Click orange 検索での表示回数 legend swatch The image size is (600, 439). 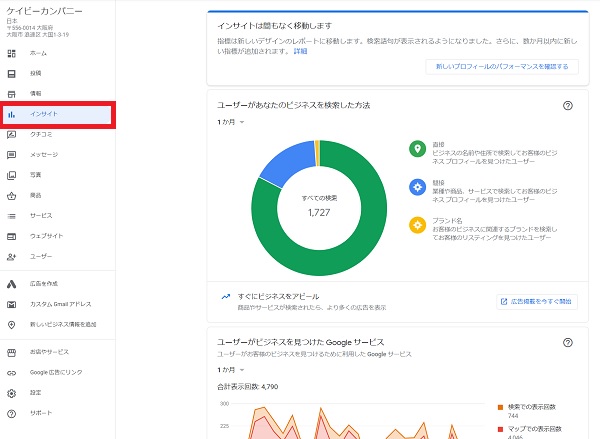pos(500,407)
